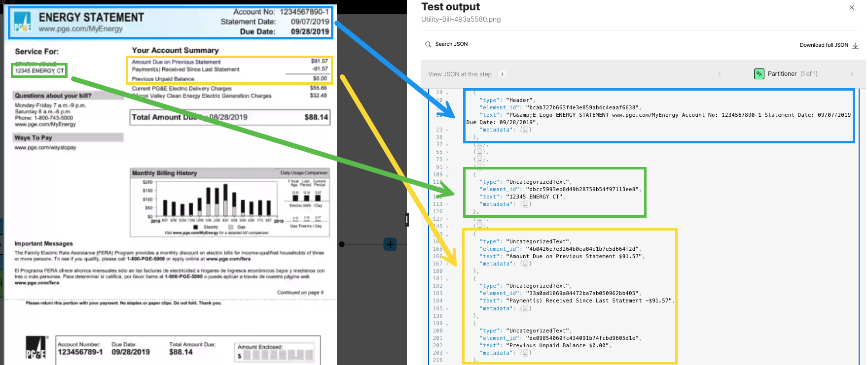
Task: Click the green Partitioner node icon
Action: coord(759,74)
